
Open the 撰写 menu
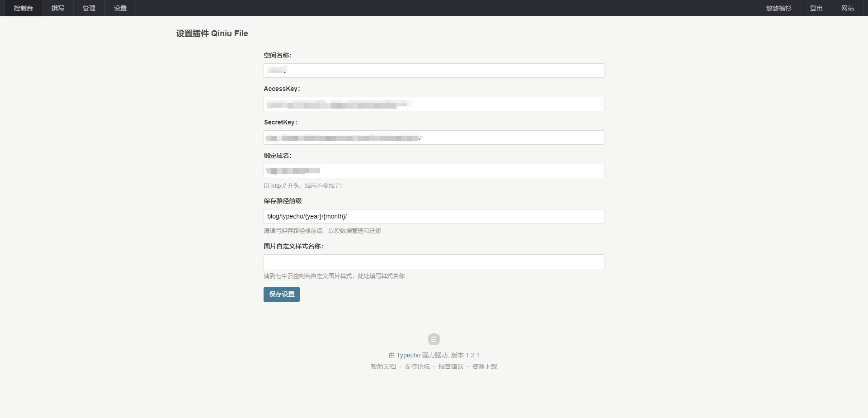(58, 8)
